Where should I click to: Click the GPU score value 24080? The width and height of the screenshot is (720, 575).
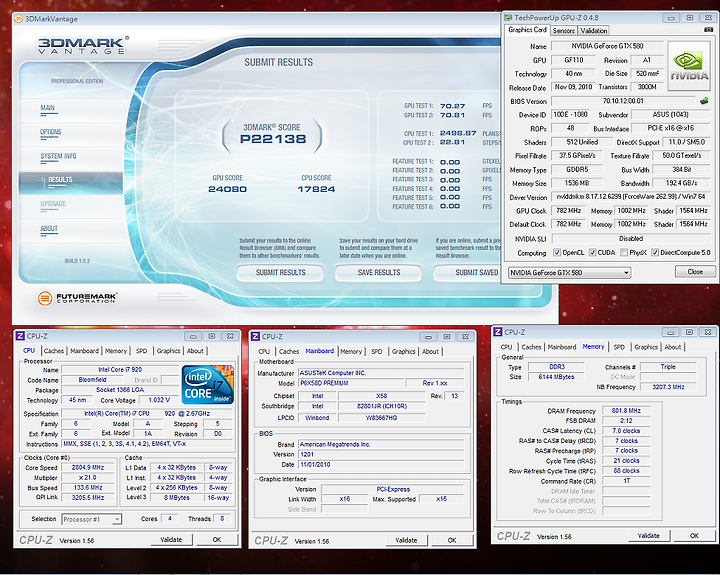(x=227, y=189)
